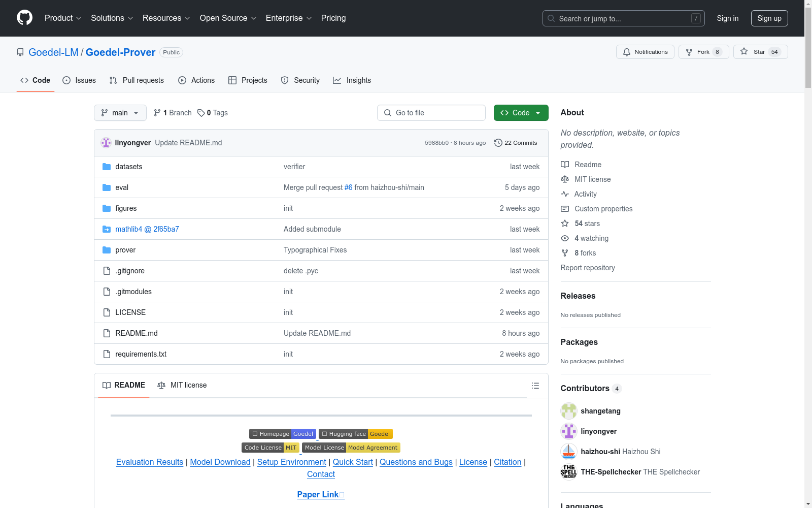Open the Goedel-LM organization link
Image resolution: width=812 pixels, height=508 pixels.
[53, 52]
